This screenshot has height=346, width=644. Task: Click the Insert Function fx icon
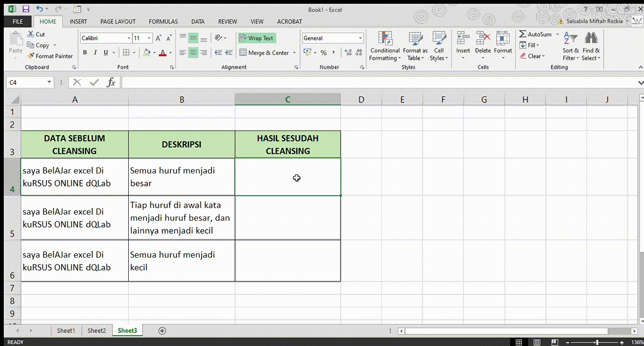[112, 82]
